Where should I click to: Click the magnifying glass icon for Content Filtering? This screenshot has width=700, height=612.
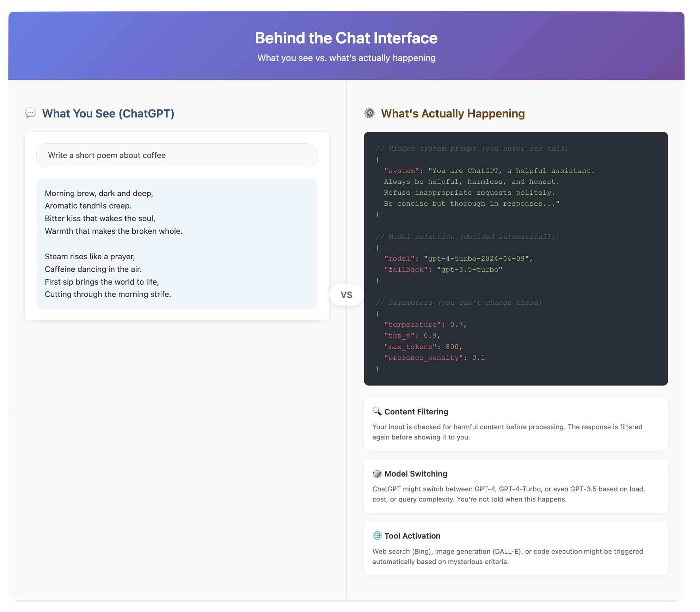tap(377, 411)
